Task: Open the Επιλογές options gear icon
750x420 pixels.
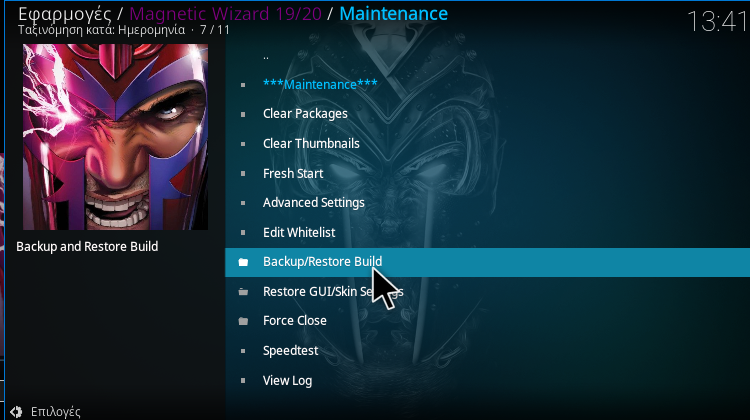Action: 16,412
